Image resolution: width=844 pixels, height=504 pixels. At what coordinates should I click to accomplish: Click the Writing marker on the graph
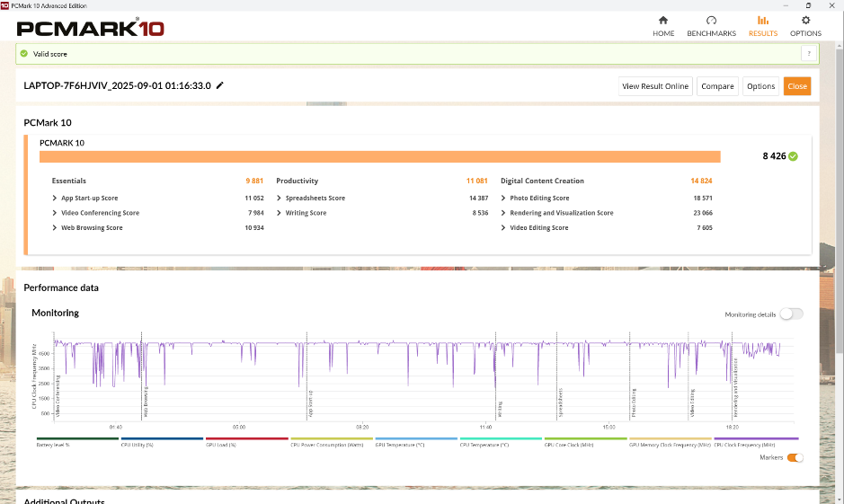tap(500, 409)
